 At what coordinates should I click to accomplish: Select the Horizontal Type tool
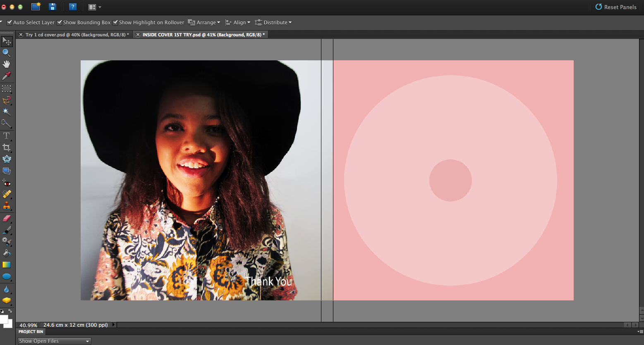click(7, 136)
